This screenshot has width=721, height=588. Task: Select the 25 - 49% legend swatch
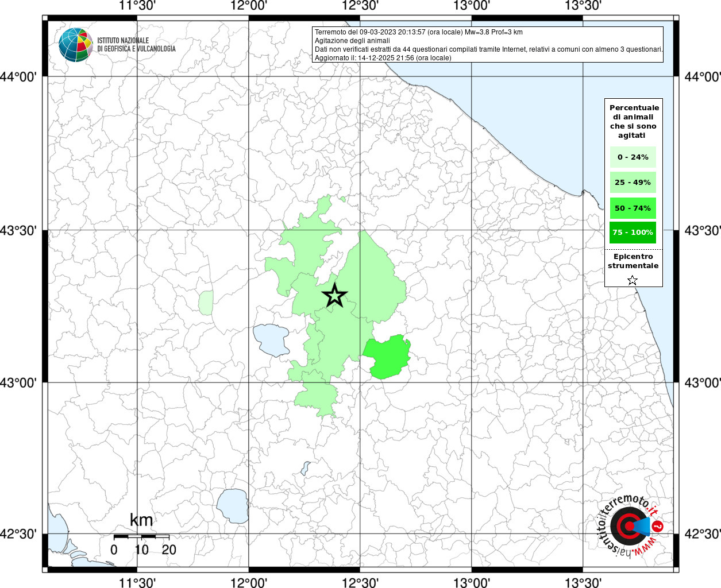pyautogui.click(x=633, y=183)
